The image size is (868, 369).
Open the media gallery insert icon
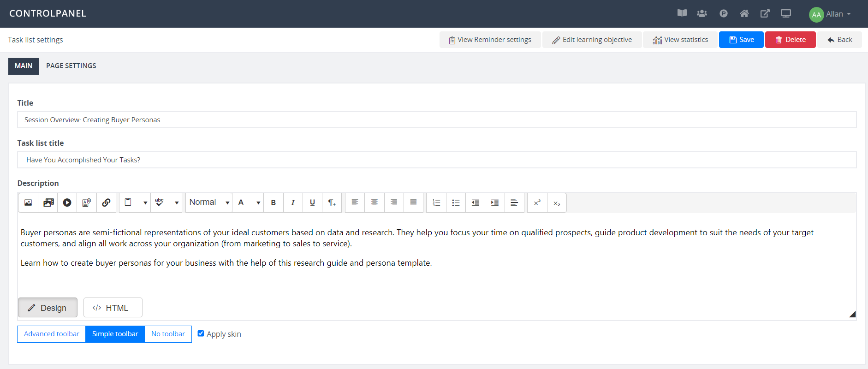point(48,202)
